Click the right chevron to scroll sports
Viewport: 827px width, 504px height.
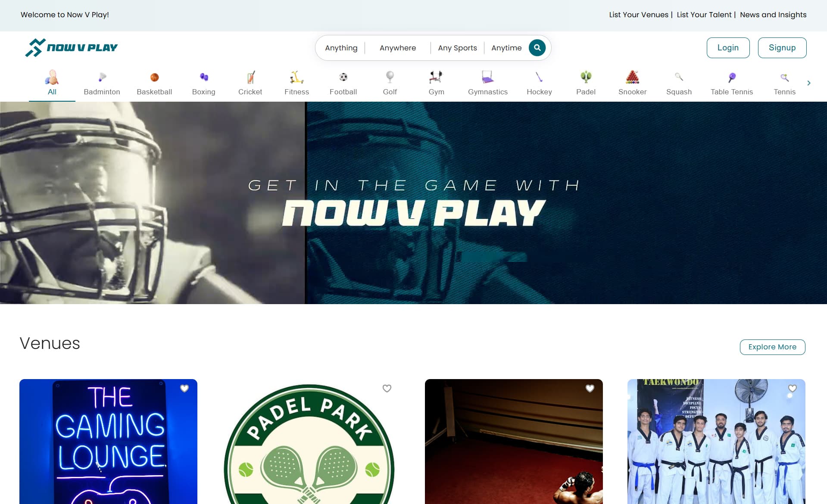point(808,83)
